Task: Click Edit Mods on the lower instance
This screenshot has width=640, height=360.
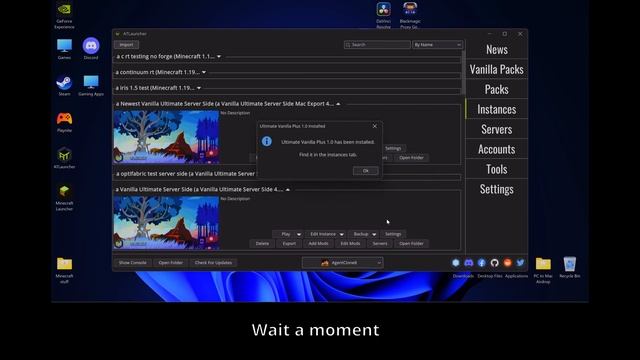Action: [350, 244]
